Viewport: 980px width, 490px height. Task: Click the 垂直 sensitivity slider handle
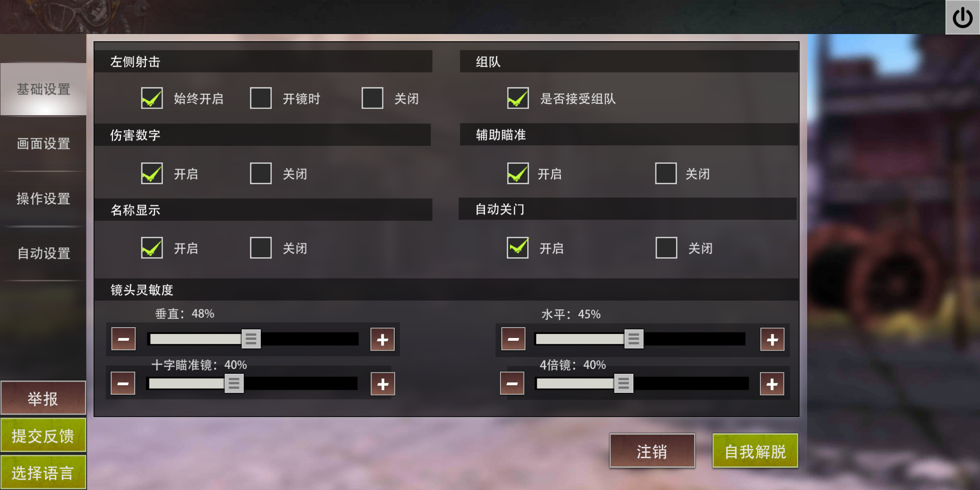click(x=251, y=339)
